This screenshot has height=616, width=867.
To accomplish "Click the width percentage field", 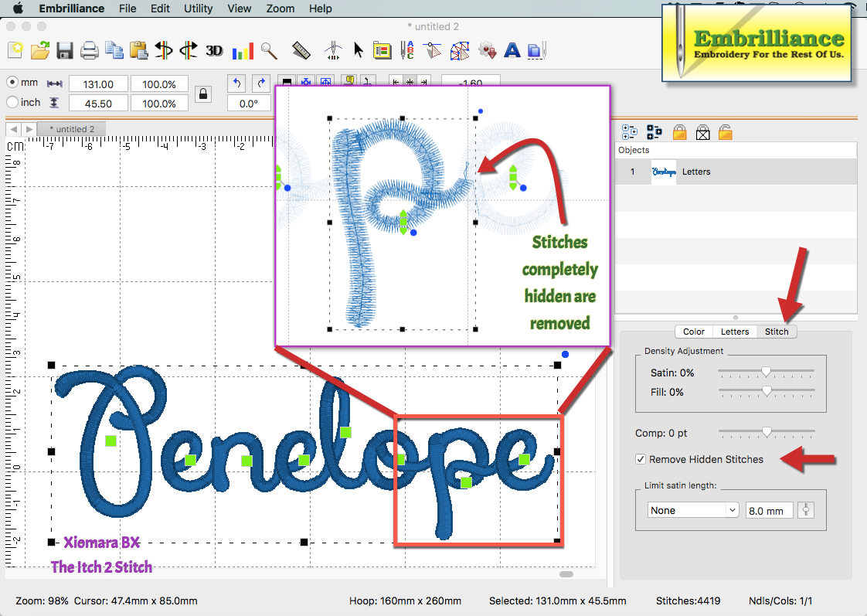I will click(159, 84).
